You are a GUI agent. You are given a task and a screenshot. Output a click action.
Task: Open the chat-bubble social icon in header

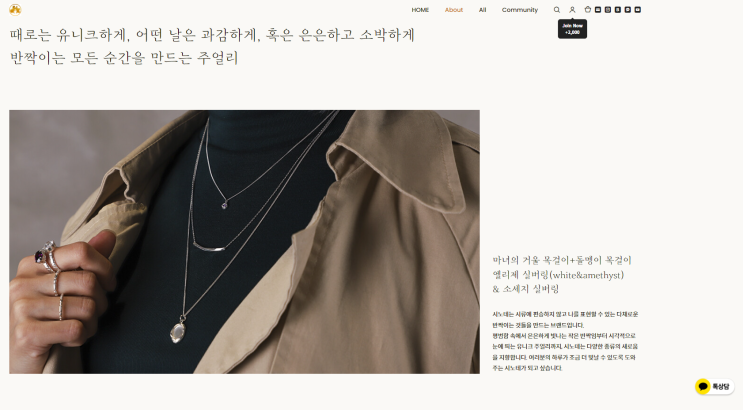(x=628, y=9)
